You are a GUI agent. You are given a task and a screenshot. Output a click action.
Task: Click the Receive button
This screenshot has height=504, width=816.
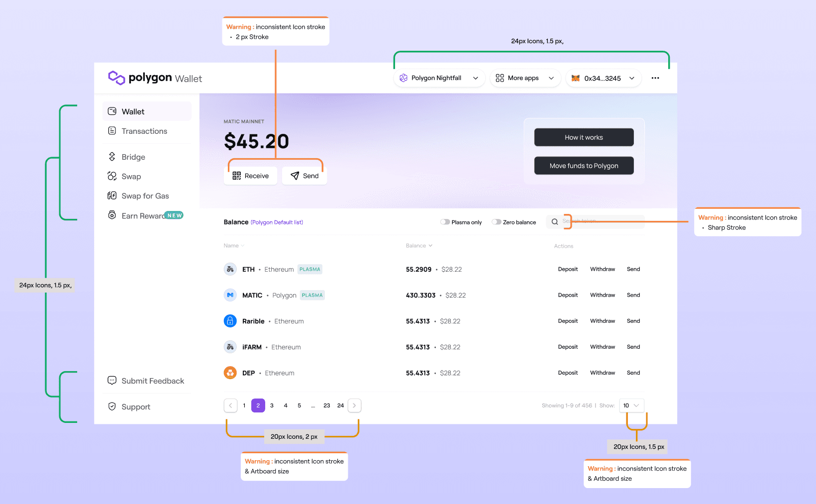click(250, 176)
